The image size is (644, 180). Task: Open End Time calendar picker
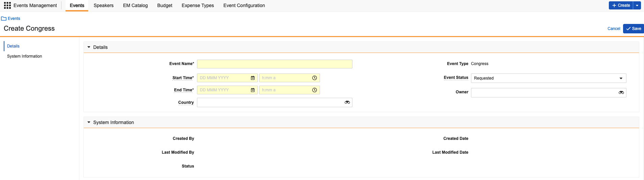[x=253, y=90]
